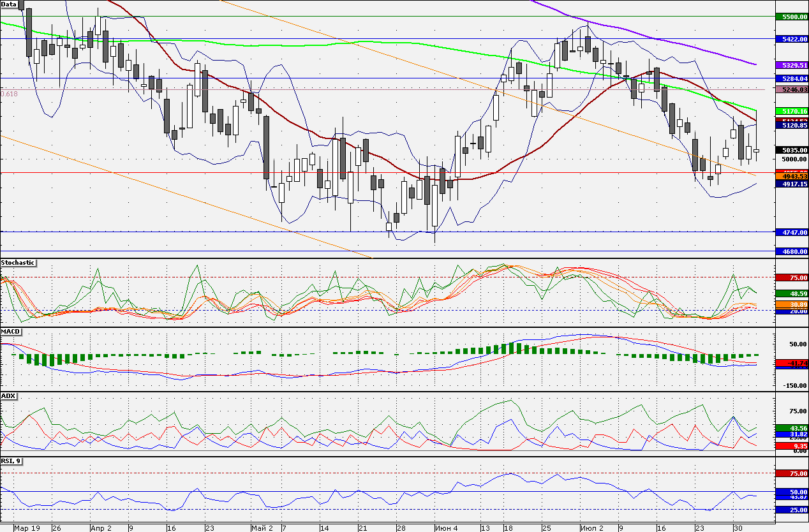
Task: Select the 5500.00 price label
Action: click(791, 17)
